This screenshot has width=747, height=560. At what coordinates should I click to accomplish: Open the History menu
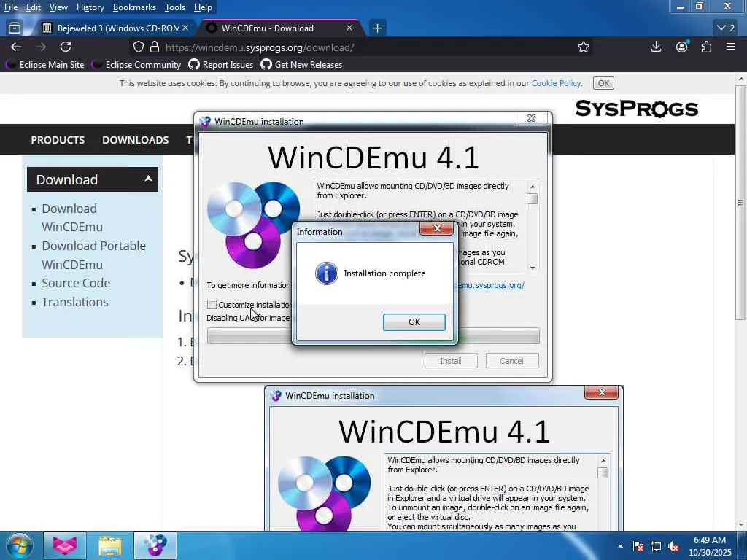point(90,7)
